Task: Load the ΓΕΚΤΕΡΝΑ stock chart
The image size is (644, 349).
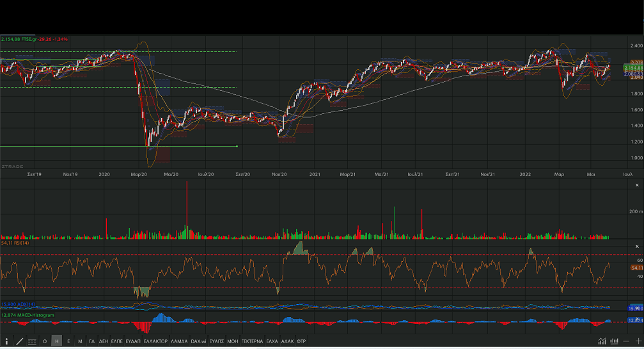Action: coord(252,342)
